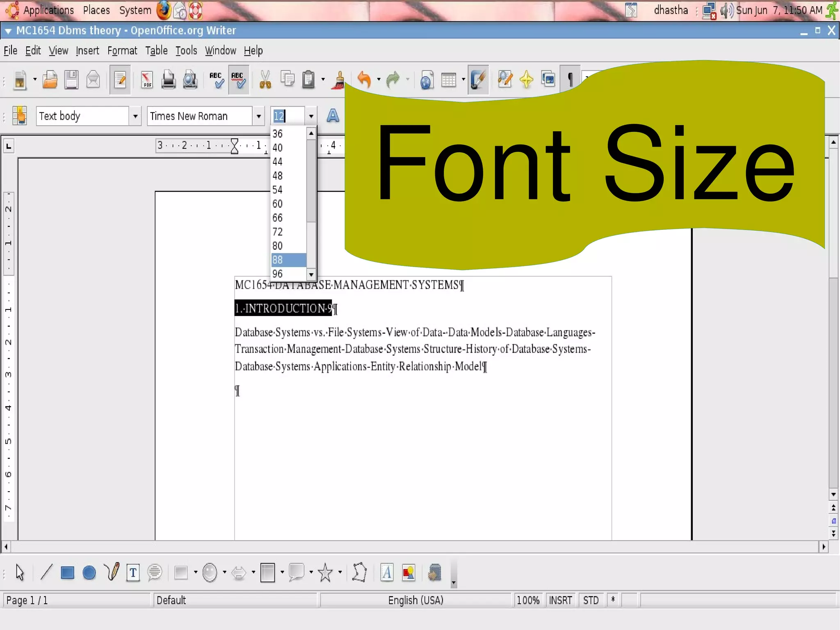This screenshot has height=630, width=840.
Task: Click the vertical scrollbar of the document
Action: (x=833, y=318)
